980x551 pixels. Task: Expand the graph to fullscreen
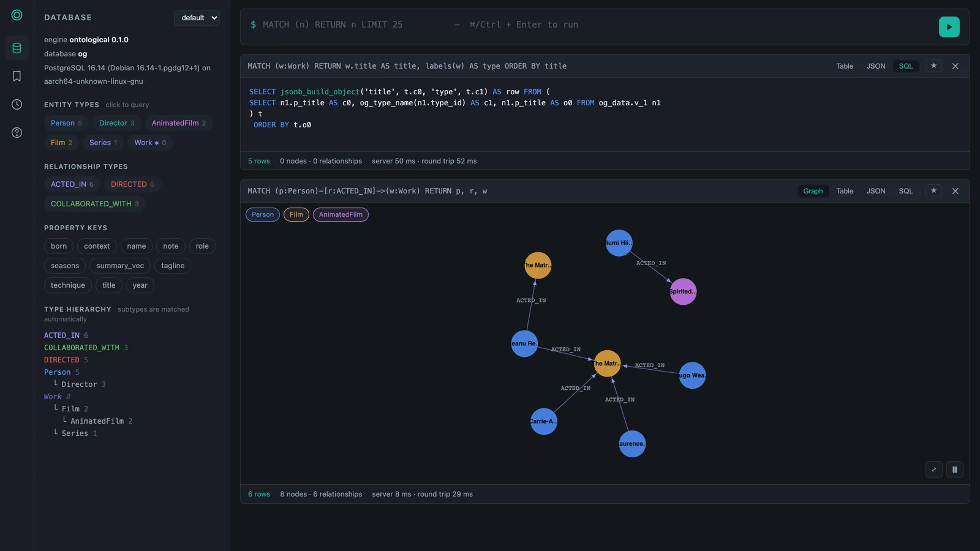coord(933,470)
